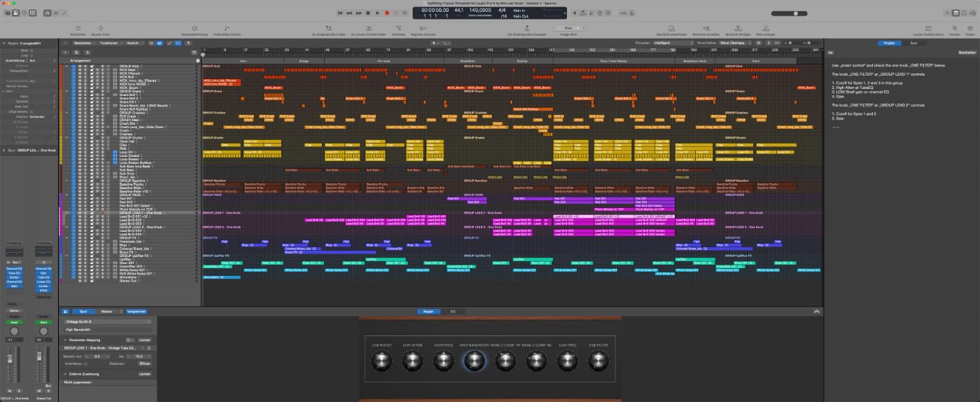Click the Punktuelles Löschen toolbar icon
The height and width of the screenshot is (402, 980).
(x=227, y=30)
